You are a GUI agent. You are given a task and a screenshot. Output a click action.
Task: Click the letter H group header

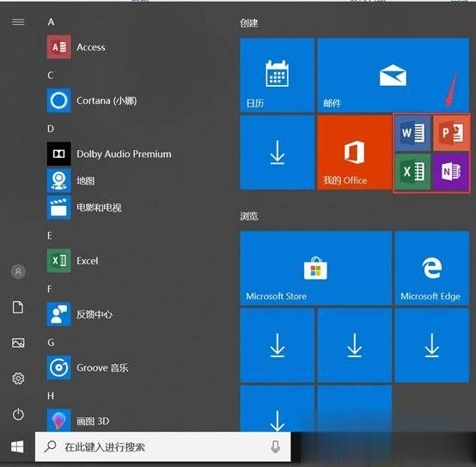(51, 396)
